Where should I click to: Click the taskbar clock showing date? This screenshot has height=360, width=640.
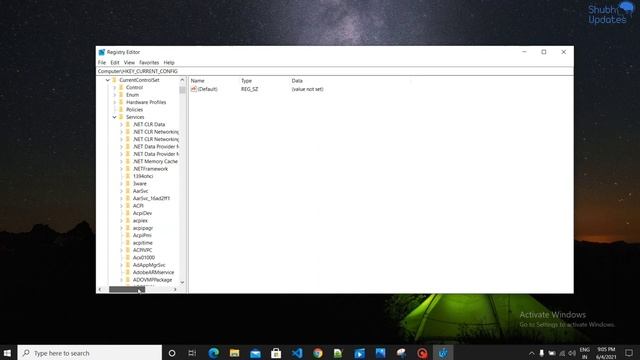tap(606, 353)
